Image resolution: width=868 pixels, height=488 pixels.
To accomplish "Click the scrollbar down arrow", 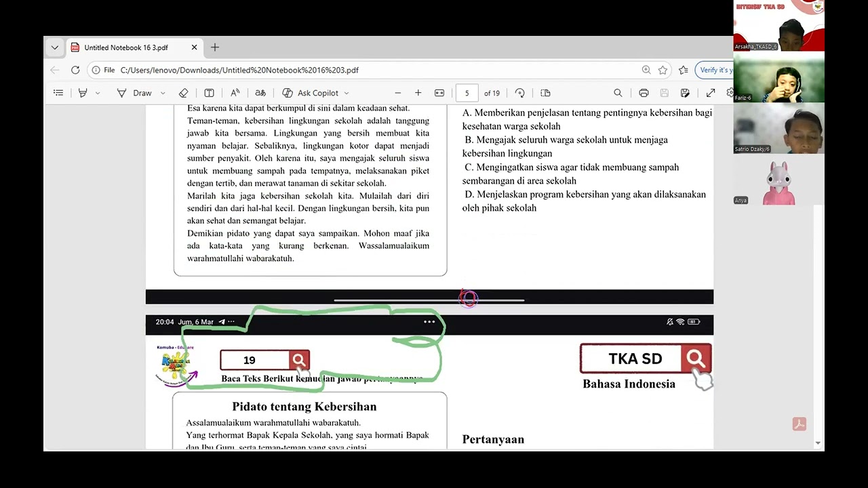I will pos(818,443).
